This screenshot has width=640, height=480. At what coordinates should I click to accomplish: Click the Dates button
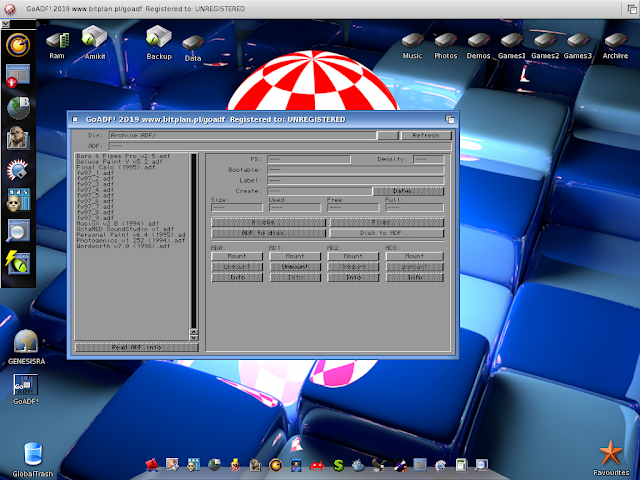[x=408, y=191]
